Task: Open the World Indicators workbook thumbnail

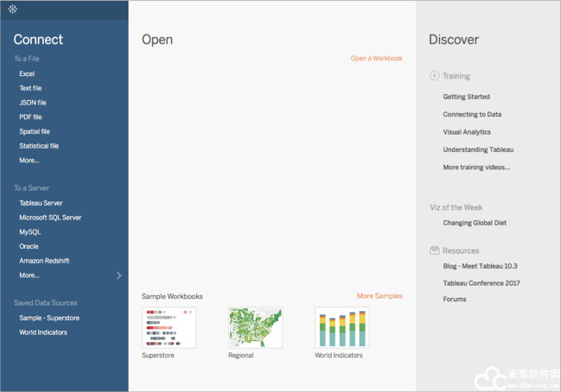Action: [341, 327]
